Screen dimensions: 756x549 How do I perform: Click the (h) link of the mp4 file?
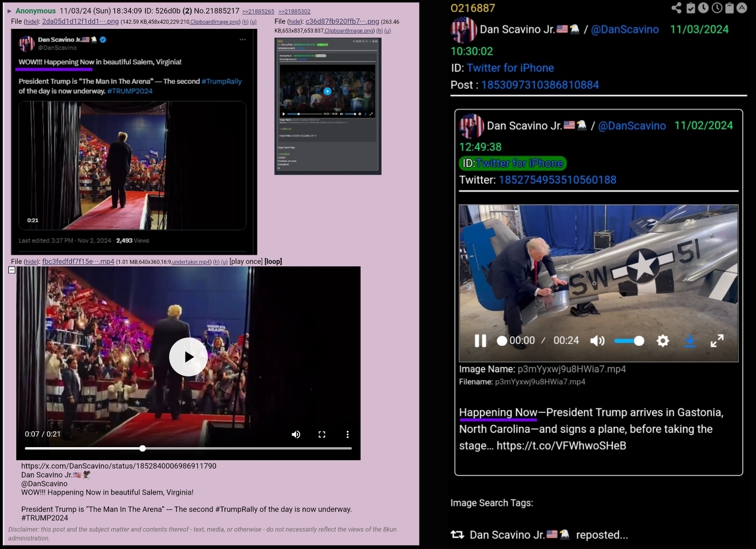[216, 262]
